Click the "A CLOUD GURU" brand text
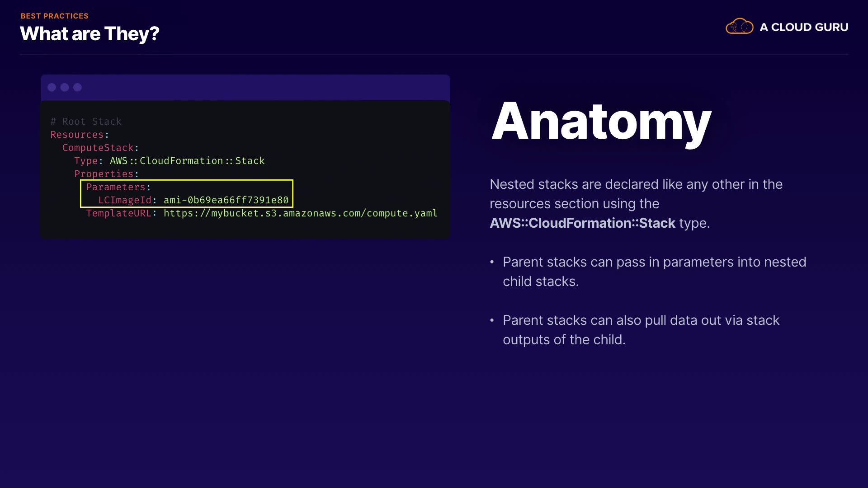The image size is (868, 488). tap(804, 27)
